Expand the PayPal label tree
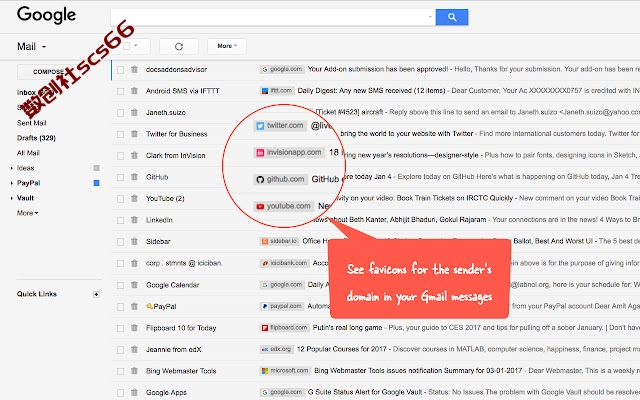The image size is (640, 400). 11,183
